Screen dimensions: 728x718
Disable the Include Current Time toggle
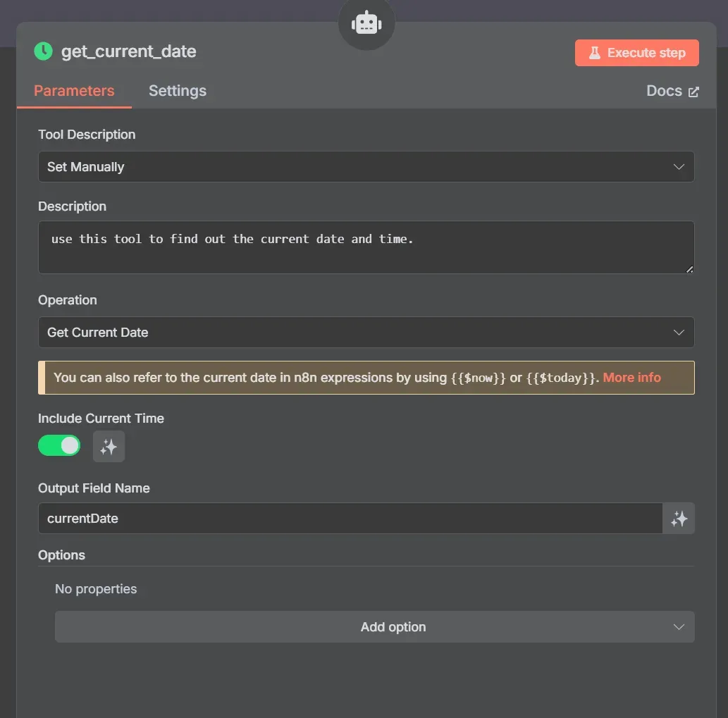[x=58, y=445]
